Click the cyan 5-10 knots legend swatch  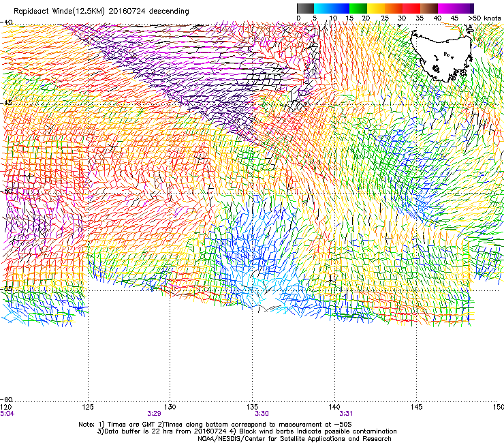(323, 8)
